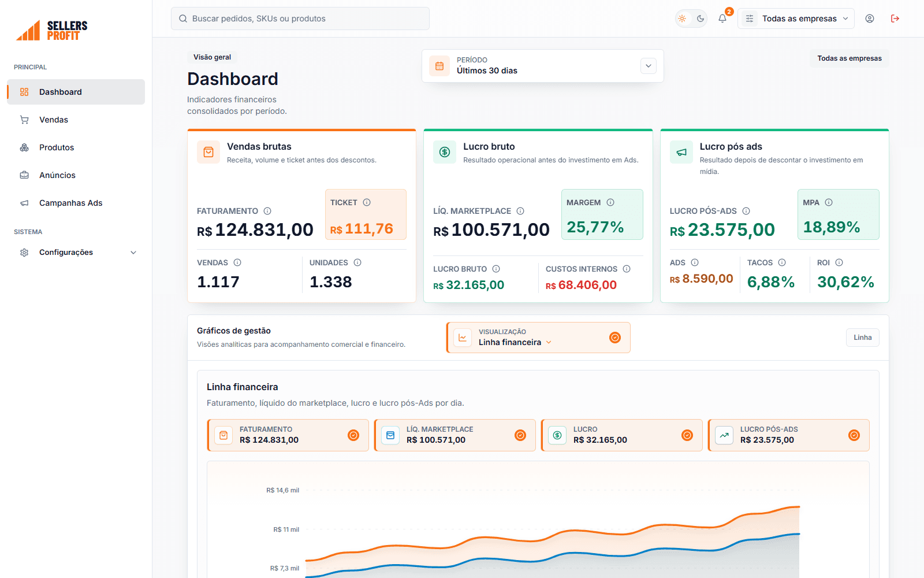Toggle the Visualização orange check circle
924x578 pixels.
coord(615,338)
